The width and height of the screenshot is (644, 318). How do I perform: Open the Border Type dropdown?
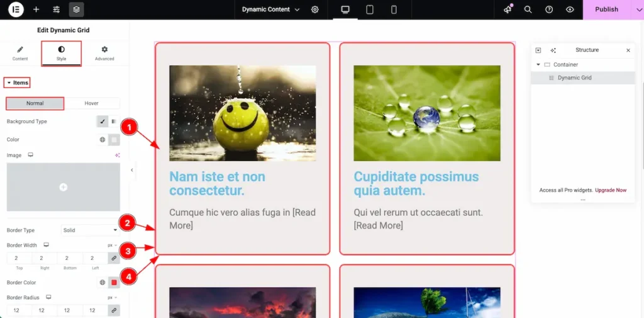tap(90, 230)
